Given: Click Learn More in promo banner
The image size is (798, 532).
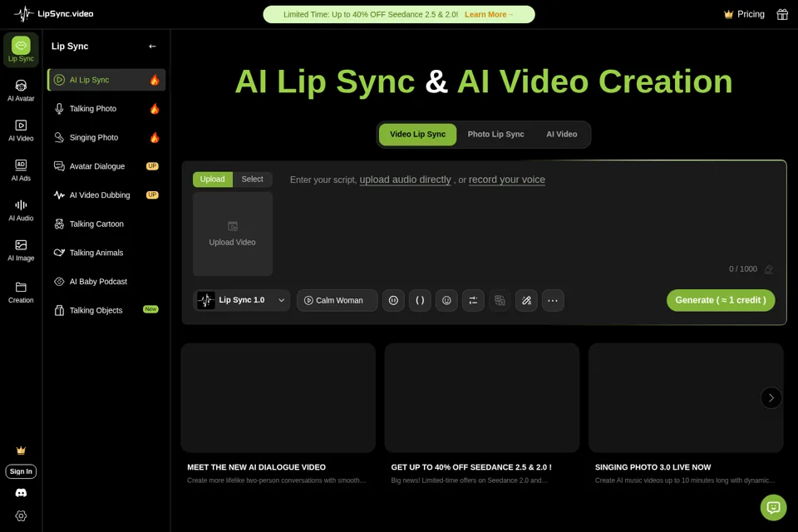Looking at the screenshot, I should click(x=489, y=15).
